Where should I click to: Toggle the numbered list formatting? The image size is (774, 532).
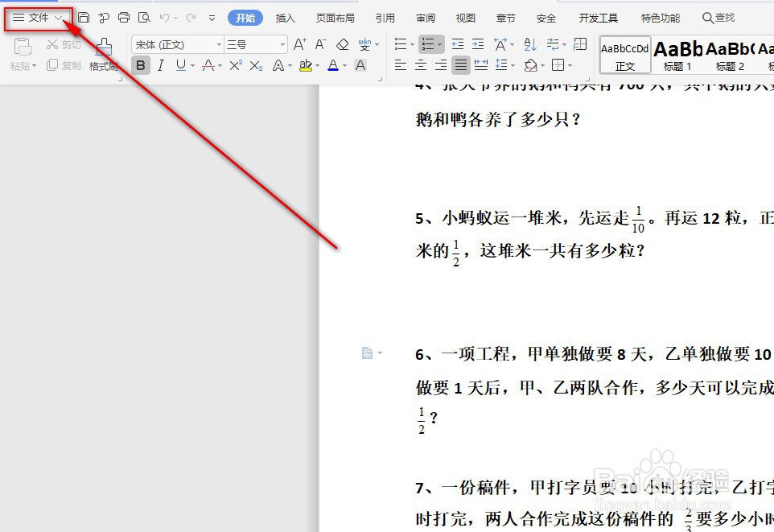429,43
